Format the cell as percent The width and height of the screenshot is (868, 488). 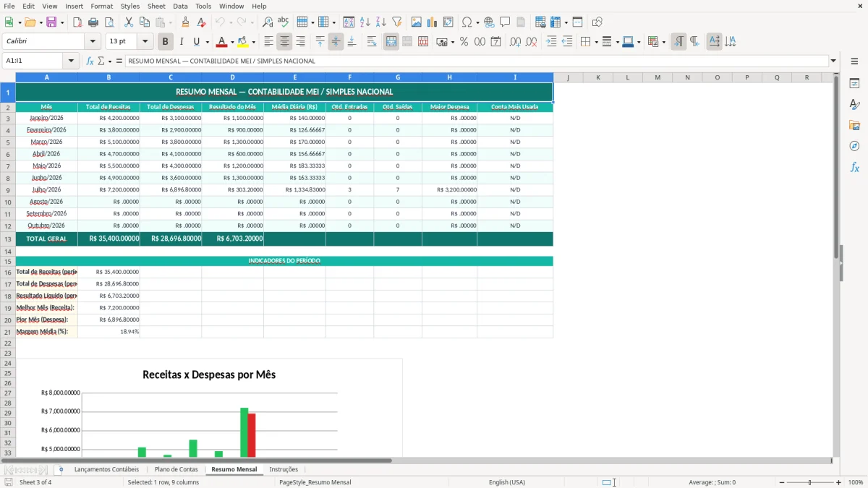click(x=464, y=42)
